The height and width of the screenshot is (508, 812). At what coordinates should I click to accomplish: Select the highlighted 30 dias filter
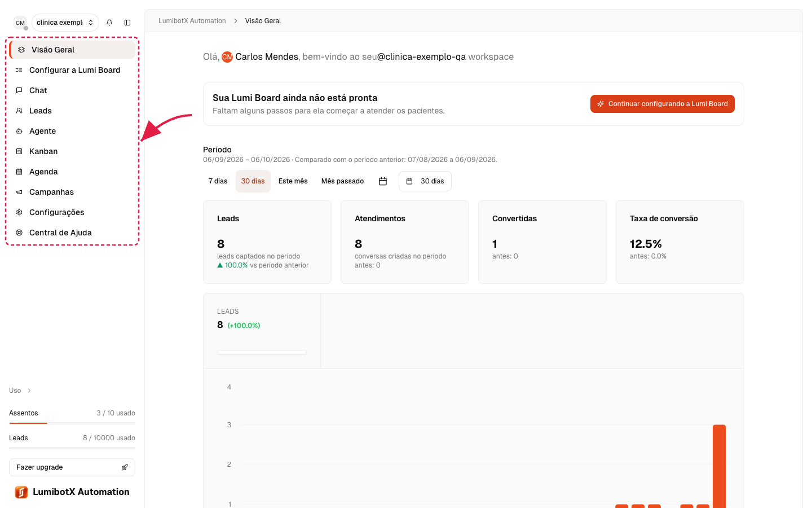pos(253,181)
